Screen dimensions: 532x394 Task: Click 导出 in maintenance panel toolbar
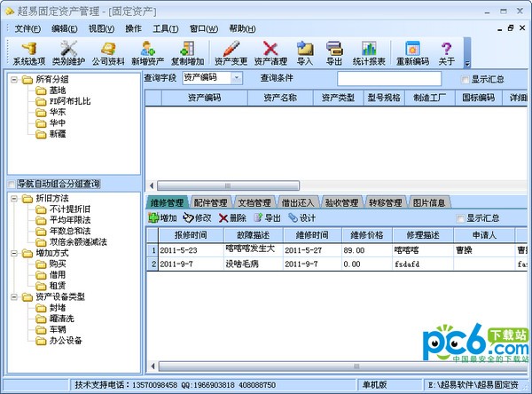(268, 217)
